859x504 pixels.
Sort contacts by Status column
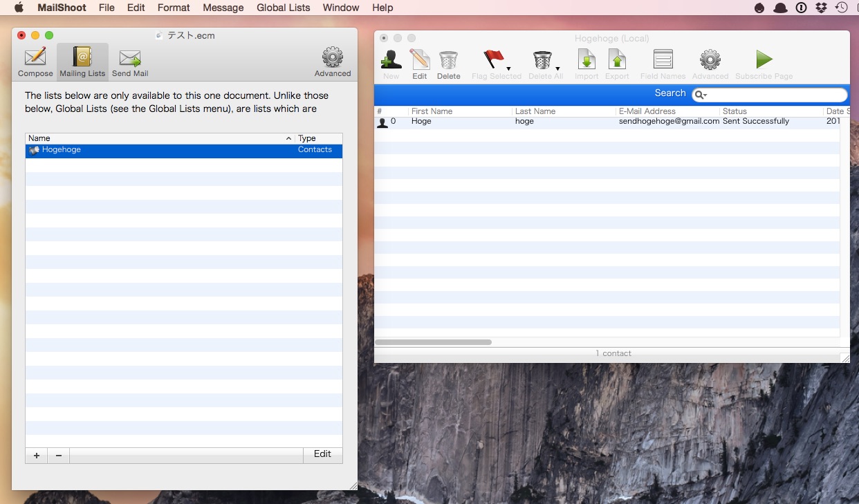click(771, 111)
